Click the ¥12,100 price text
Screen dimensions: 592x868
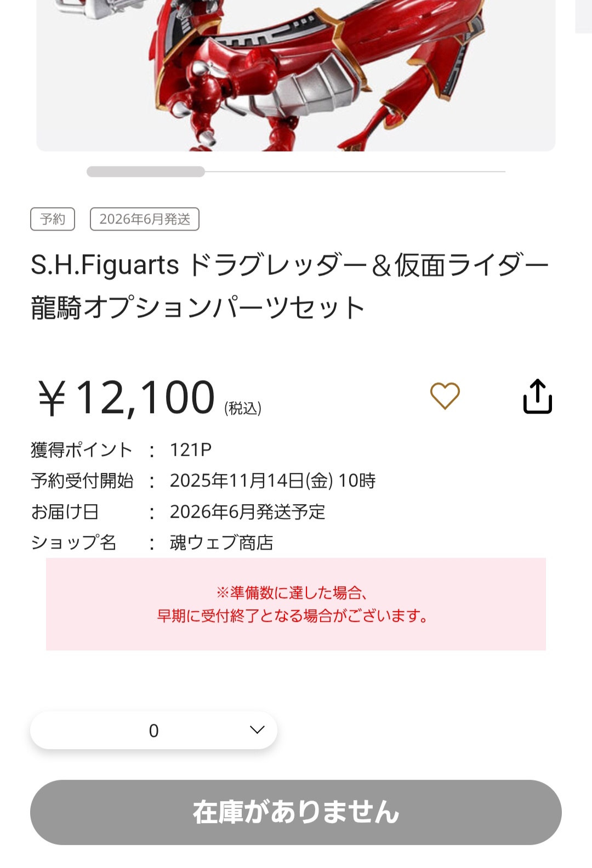point(126,398)
